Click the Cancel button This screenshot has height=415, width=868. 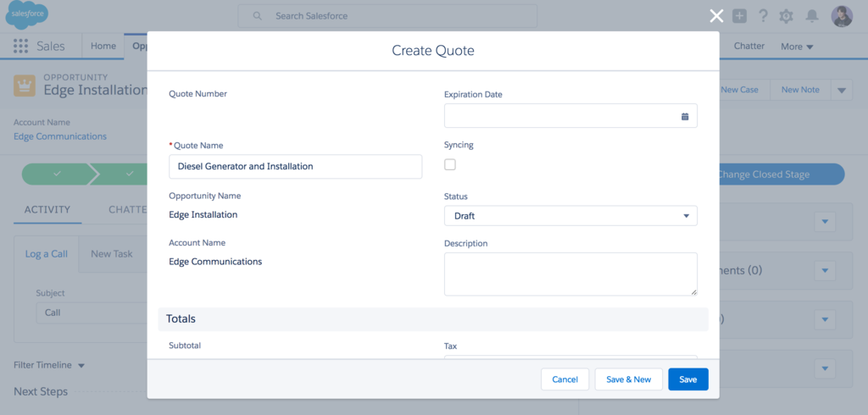565,379
